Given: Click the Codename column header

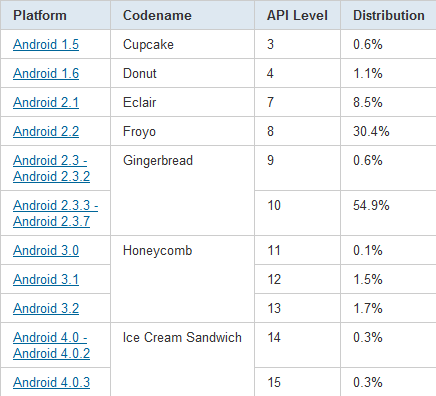Looking at the screenshot, I should click(x=183, y=15).
